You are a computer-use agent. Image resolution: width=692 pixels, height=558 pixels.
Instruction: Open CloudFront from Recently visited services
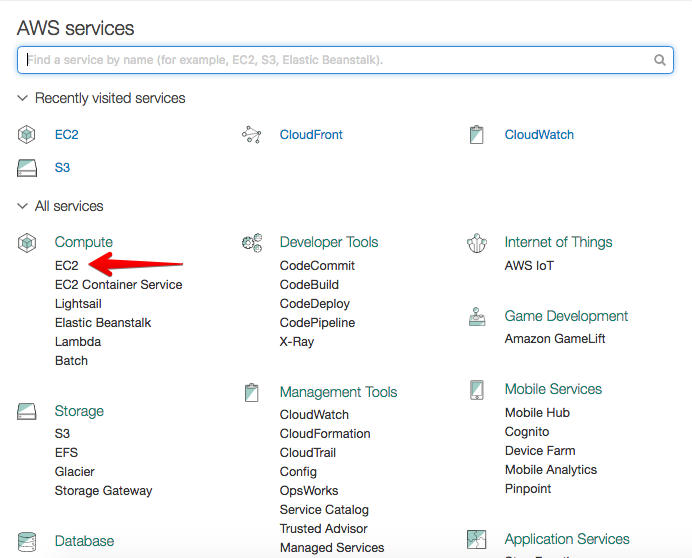coord(311,134)
